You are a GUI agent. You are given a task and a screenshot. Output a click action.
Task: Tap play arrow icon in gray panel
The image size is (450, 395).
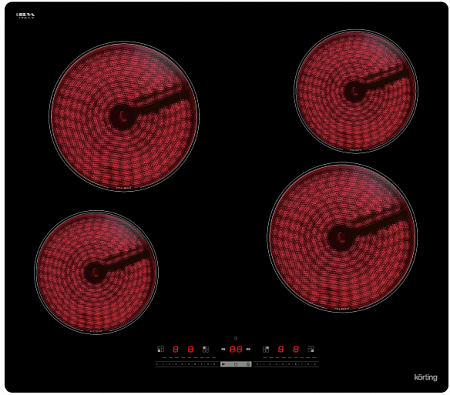click(223, 364)
